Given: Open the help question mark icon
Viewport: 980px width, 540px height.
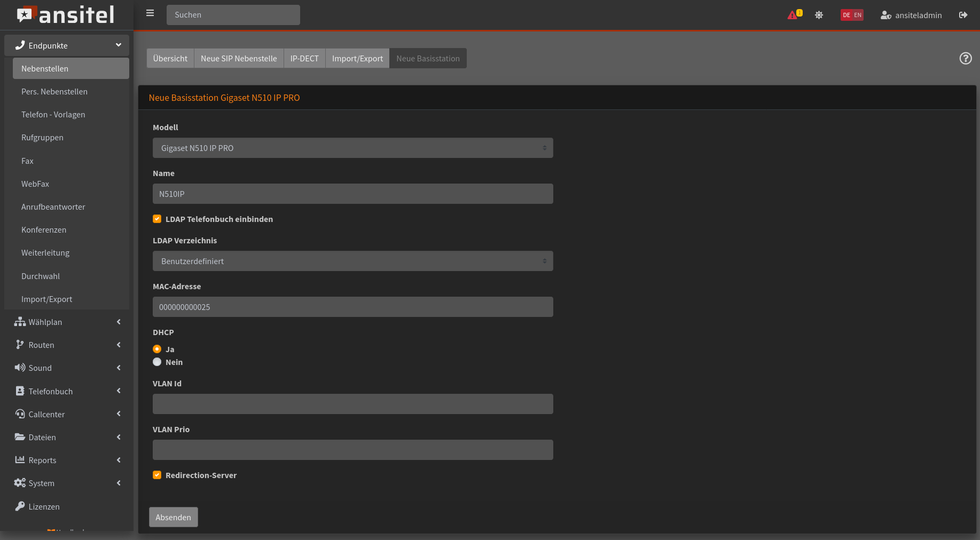Looking at the screenshot, I should [x=965, y=58].
